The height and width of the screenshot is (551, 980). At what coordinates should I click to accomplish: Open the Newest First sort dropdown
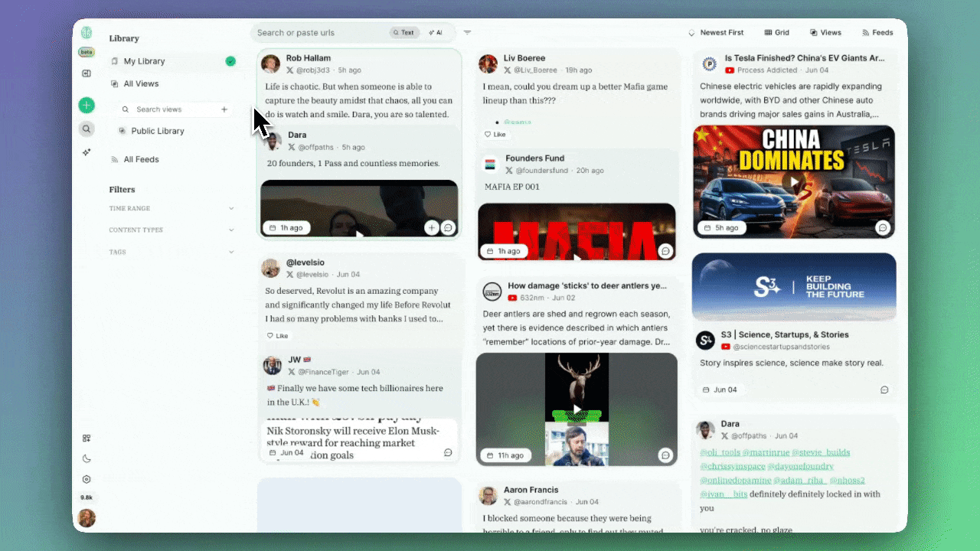coord(716,33)
